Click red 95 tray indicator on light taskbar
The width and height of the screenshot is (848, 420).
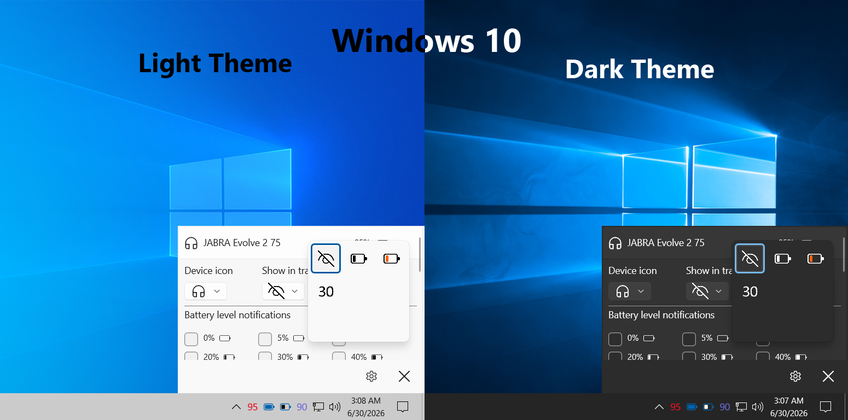pos(252,407)
